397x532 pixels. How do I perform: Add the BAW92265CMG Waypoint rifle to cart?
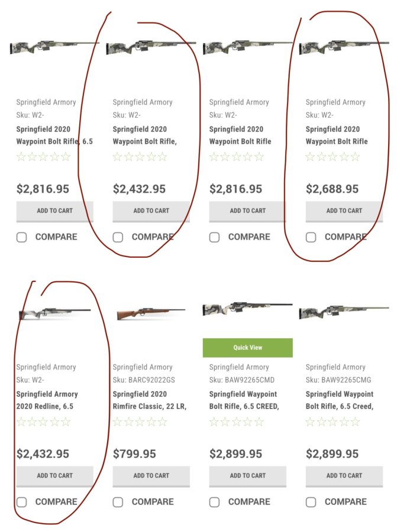344,476
